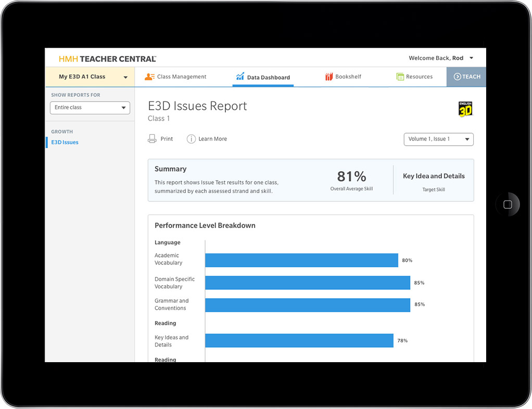Click the Class Management person icon
The height and width of the screenshot is (409, 532).
[x=149, y=76]
